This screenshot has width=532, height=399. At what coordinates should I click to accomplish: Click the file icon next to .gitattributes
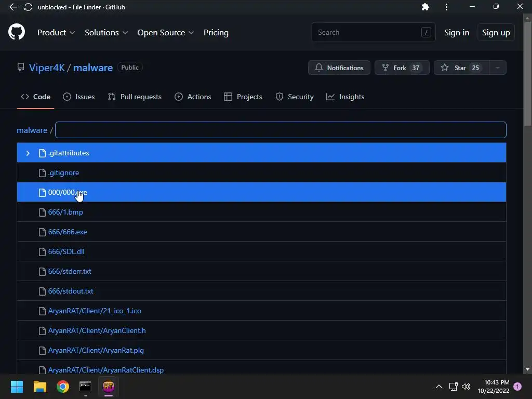pyautogui.click(x=42, y=153)
